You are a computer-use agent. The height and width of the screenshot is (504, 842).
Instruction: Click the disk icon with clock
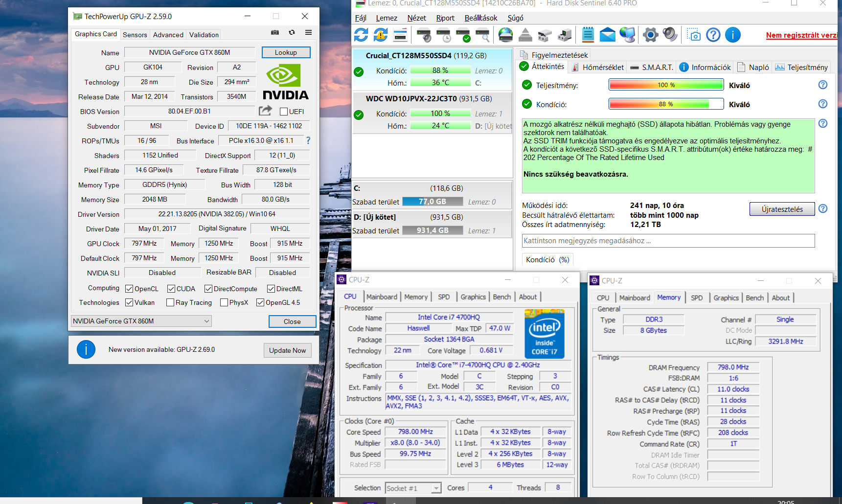click(444, 35)
